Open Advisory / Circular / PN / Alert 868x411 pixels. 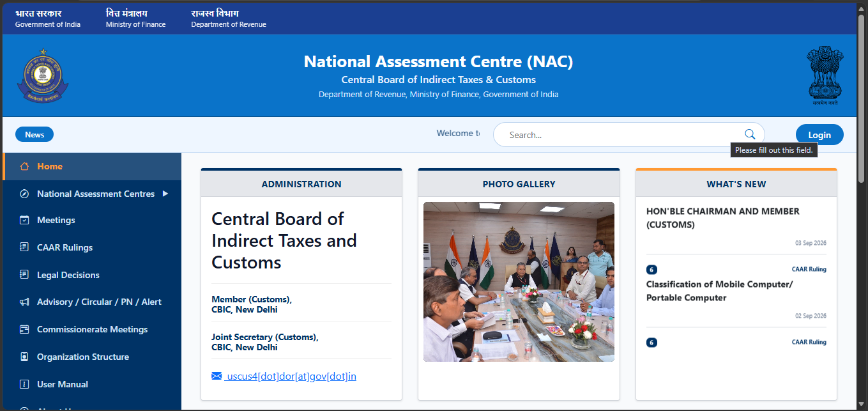coord(92,302)
